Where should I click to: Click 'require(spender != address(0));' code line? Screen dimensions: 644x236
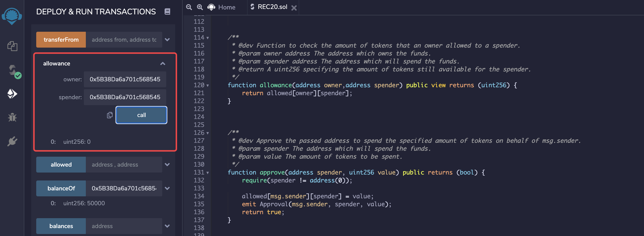click(x=297, y=180)
